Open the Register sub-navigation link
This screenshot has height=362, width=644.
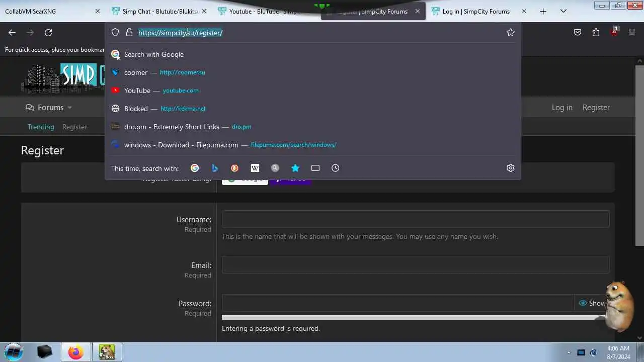click(x=74, y=127)
